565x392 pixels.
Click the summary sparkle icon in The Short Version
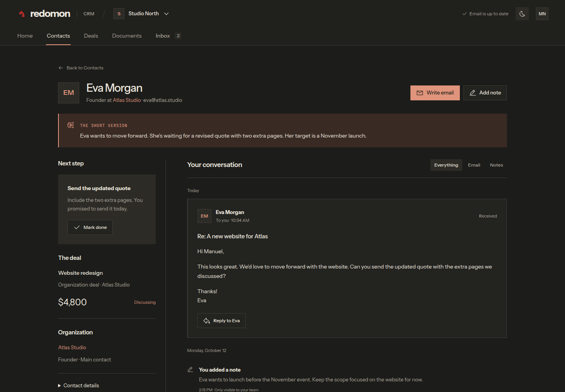(71, 125)
